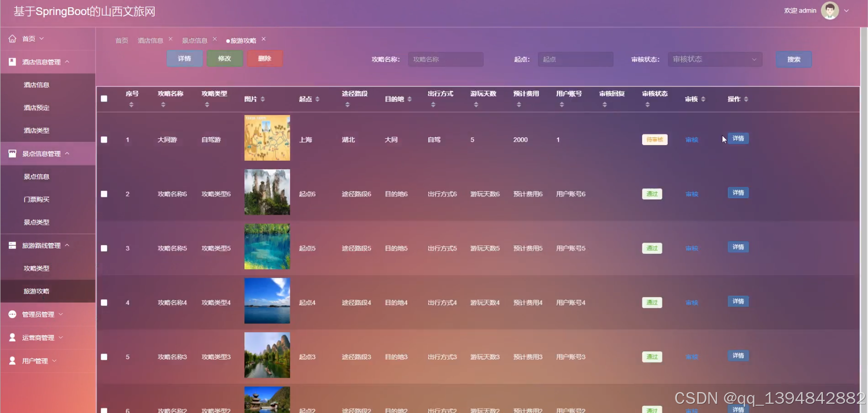This screenshot has width=868, height=413.
Task: Check the row for 大同游
Action: 104,140
